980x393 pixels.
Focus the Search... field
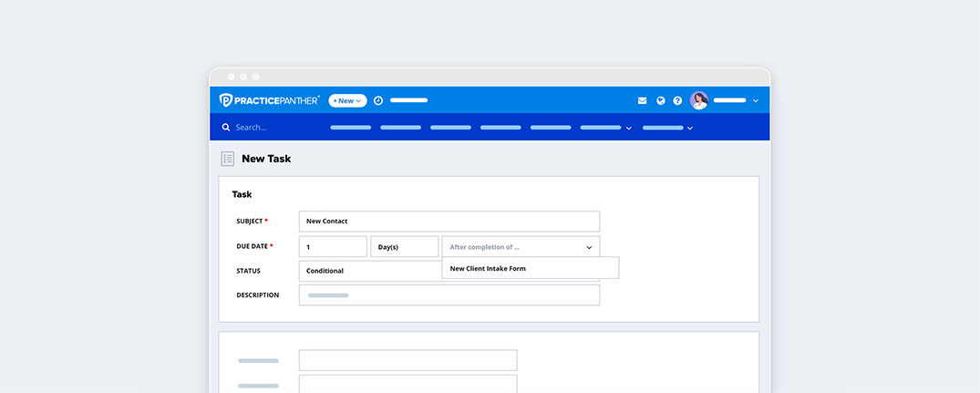pyautogui.click(x=252, y=128)
